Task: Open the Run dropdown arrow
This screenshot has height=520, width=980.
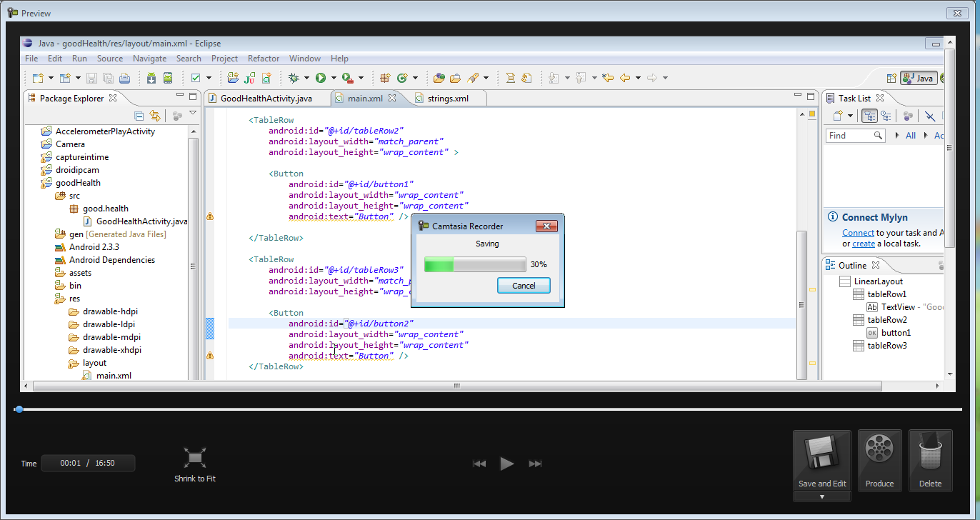Action: [334, 78]
